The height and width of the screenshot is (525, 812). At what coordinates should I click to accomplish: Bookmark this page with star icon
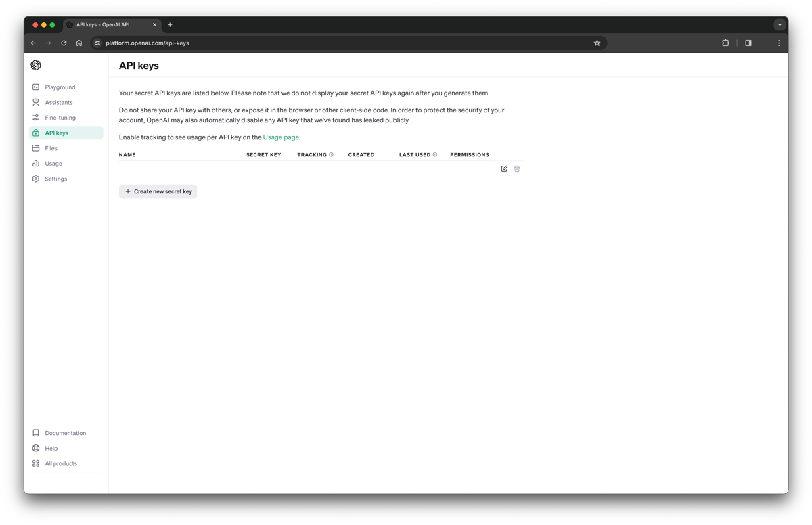[x=597, y=43]
